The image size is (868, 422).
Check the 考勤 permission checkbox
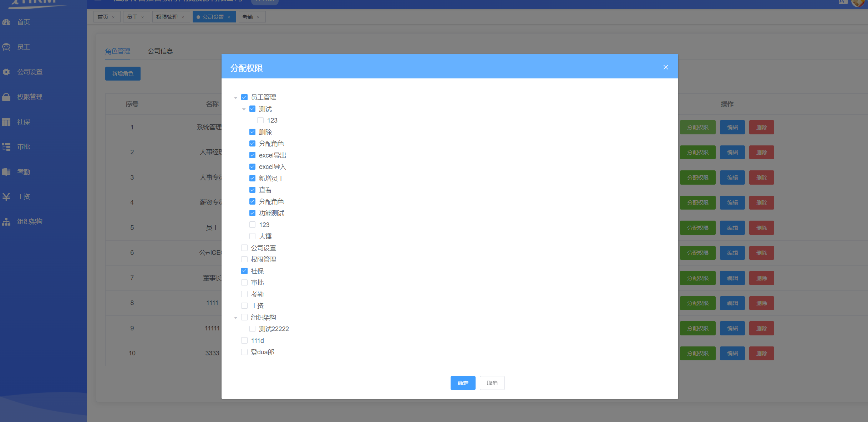tap(244, 294)
